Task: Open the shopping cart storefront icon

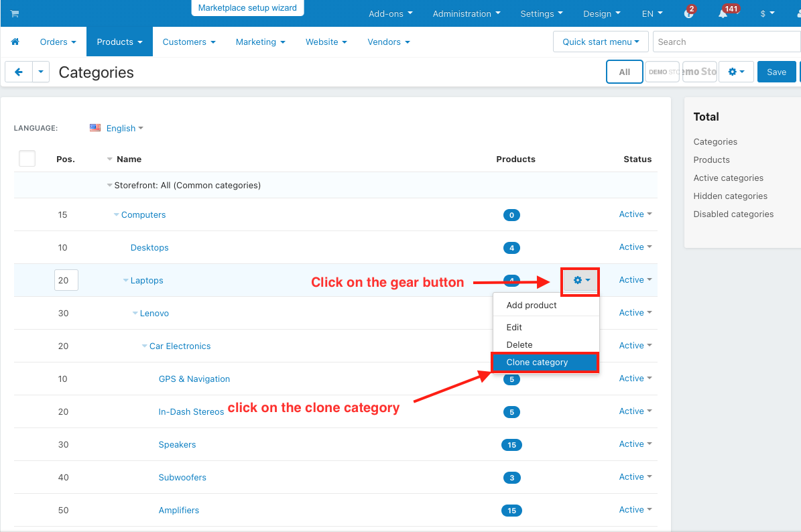Action: pos(14,14)
